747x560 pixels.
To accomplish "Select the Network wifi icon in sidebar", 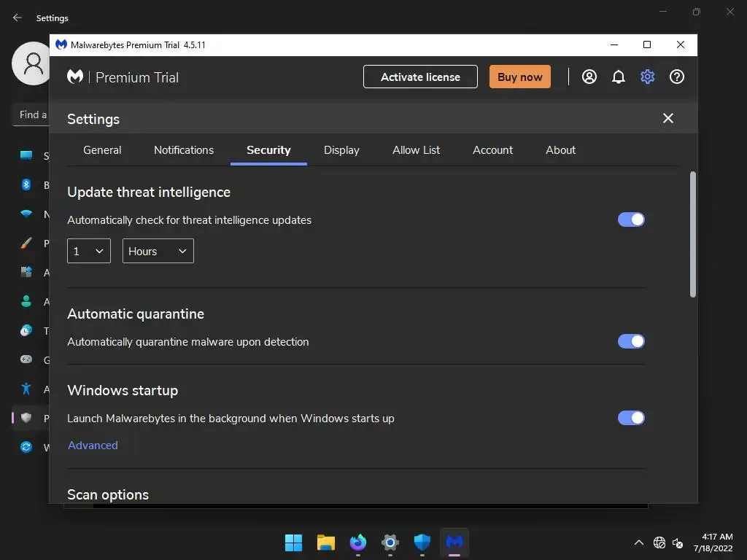I will pyautogui.click(x=26, y=214).
